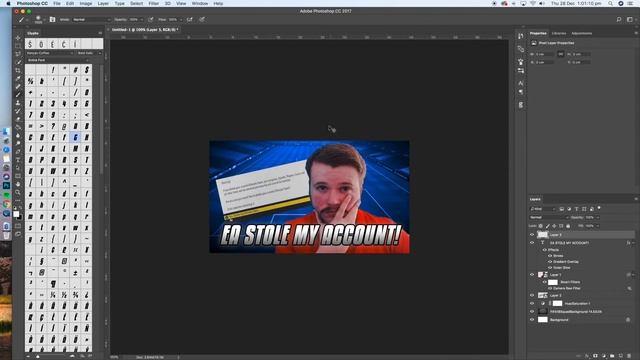This screenshot has height=360, width=640.
Task: Enable airbrush-style build-up icon
Action: click(x=190, y=20)
